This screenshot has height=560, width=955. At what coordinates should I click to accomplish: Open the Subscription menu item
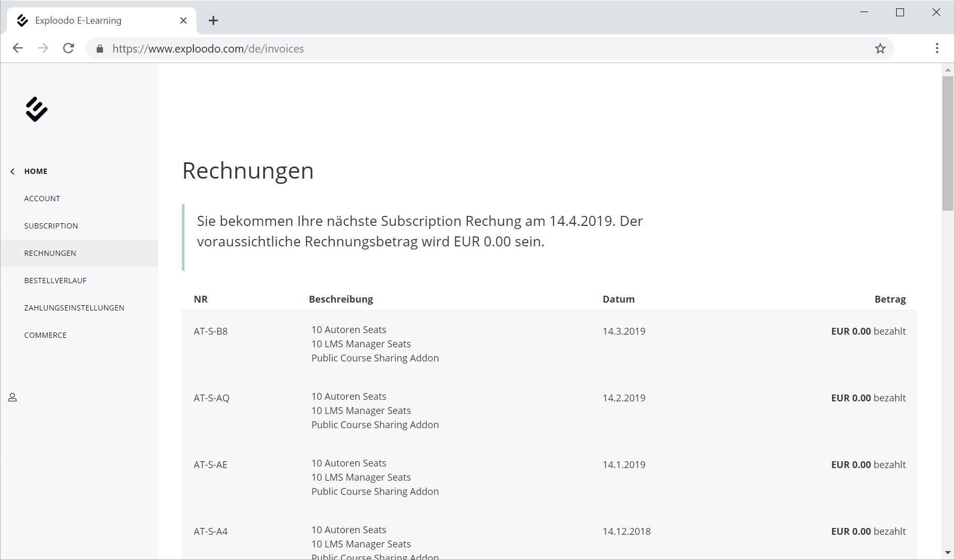coord(51,226)
